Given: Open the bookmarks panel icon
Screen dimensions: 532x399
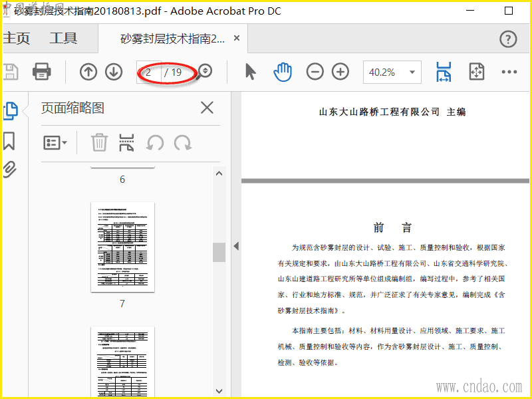Looking at the screenshot, I should (9, 141).
